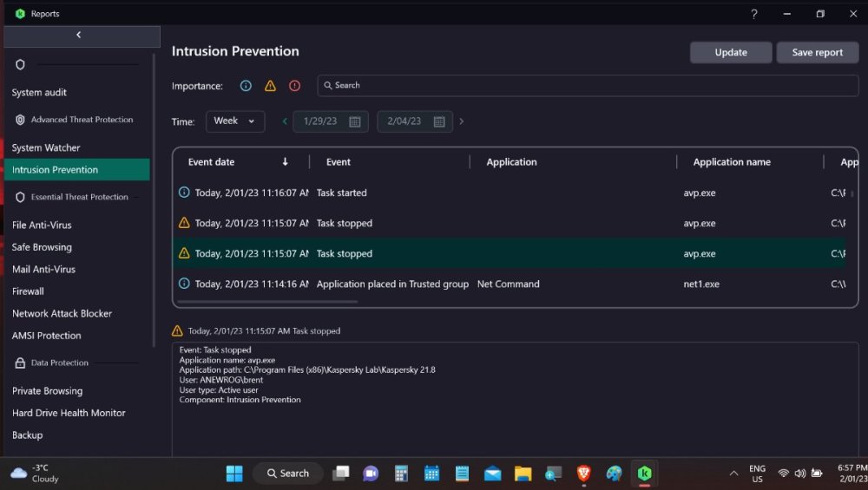
Task: Open the Paint taskbar icon
Action: click(x=614, y=474)
